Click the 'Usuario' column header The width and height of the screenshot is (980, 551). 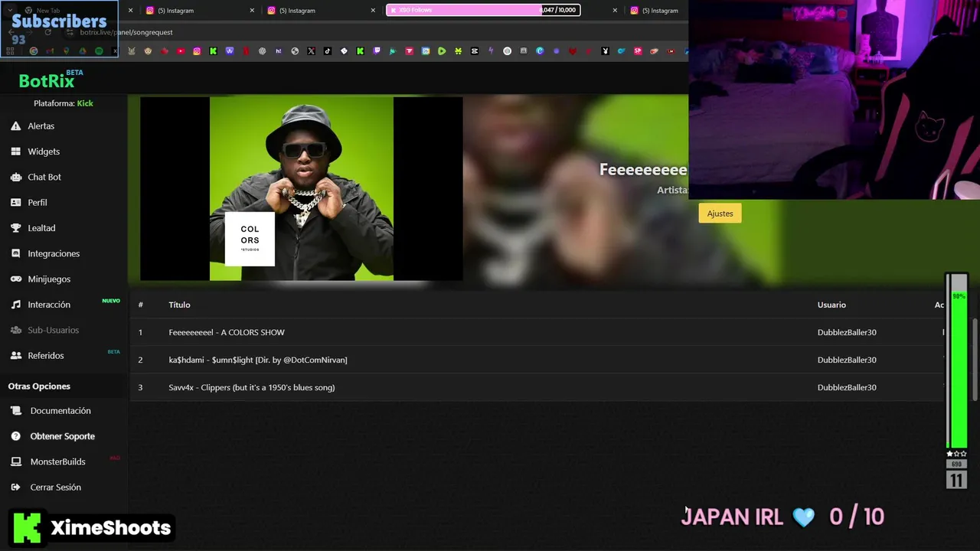(x=831, y=305)
